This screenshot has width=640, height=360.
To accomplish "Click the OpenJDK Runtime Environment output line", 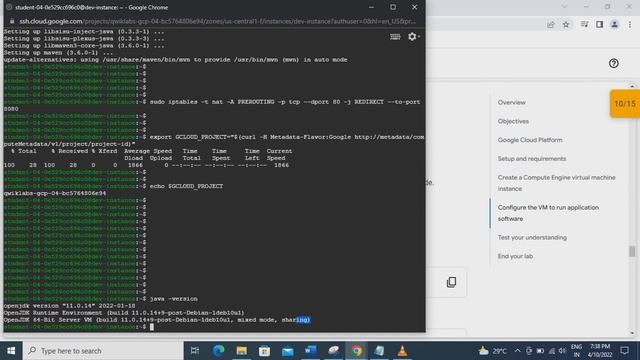I will tap(124, 313).
